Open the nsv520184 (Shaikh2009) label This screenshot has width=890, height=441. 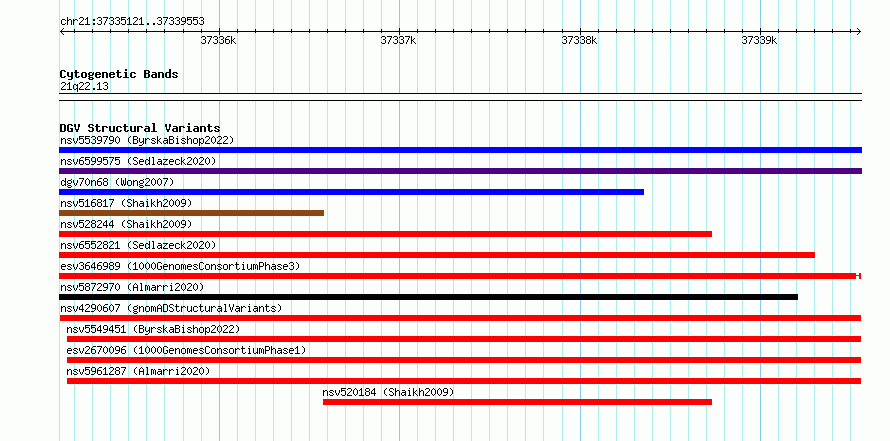[x=388, y=392]
